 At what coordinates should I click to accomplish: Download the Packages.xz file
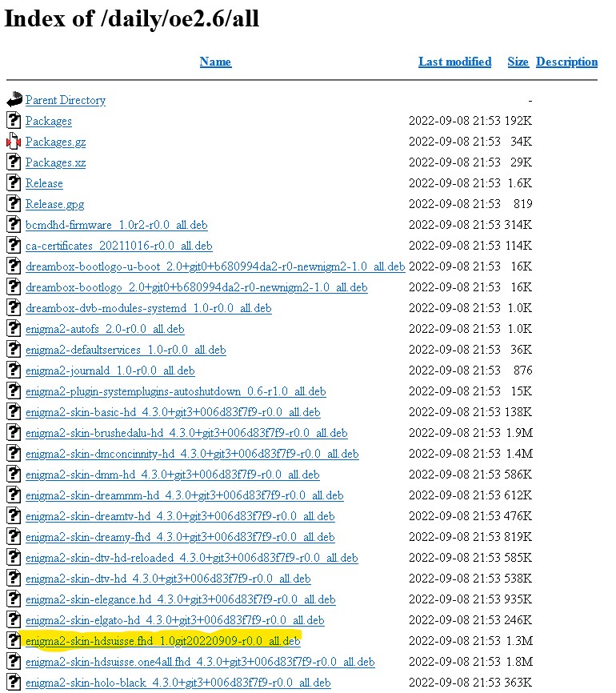(x=55, y=162)
